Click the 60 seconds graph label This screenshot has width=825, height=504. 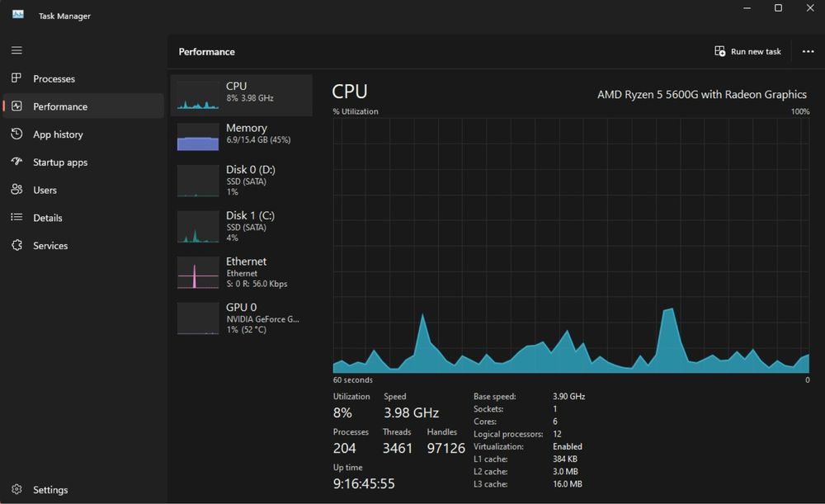(353, 379)
